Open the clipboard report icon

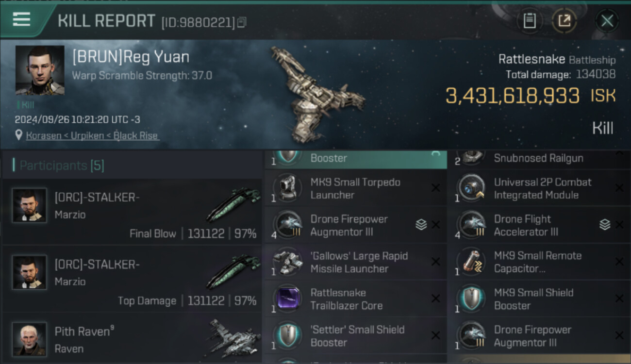(x=530, y=20)
